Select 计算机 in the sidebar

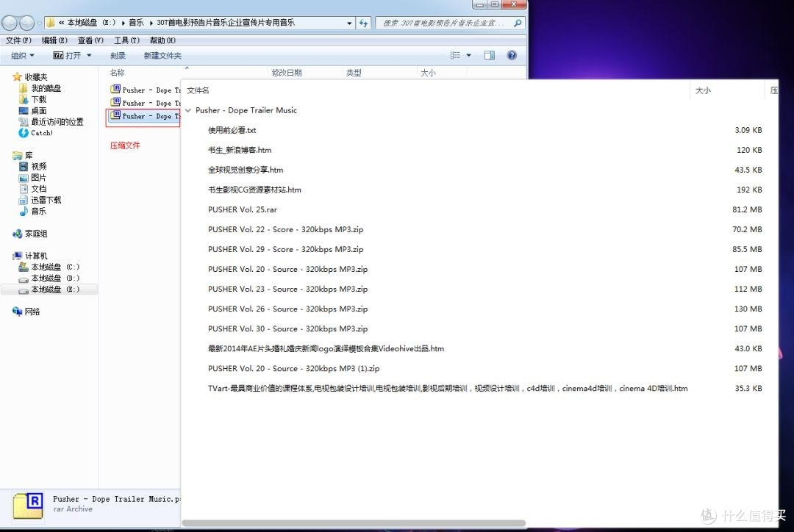(x=30, y=256)
